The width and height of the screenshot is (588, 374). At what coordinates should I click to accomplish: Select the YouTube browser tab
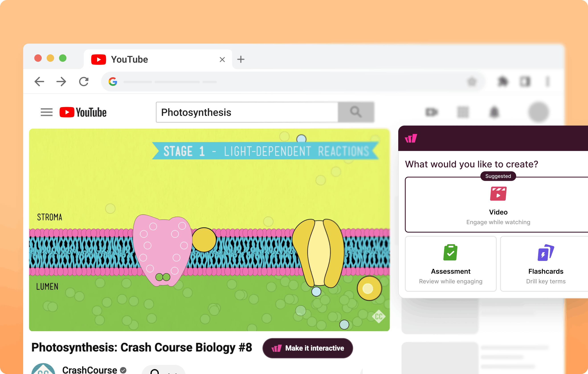[x=158, y=59]
